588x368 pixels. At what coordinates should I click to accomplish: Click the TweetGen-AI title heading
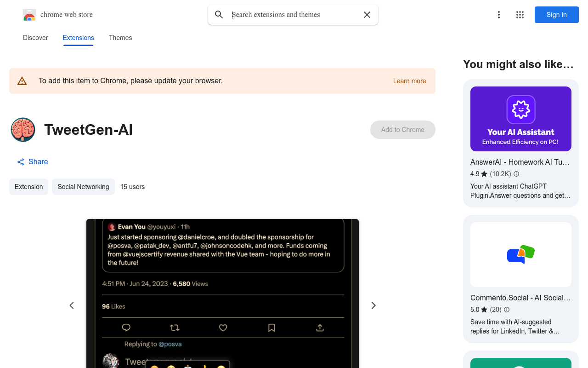point(88,130)
